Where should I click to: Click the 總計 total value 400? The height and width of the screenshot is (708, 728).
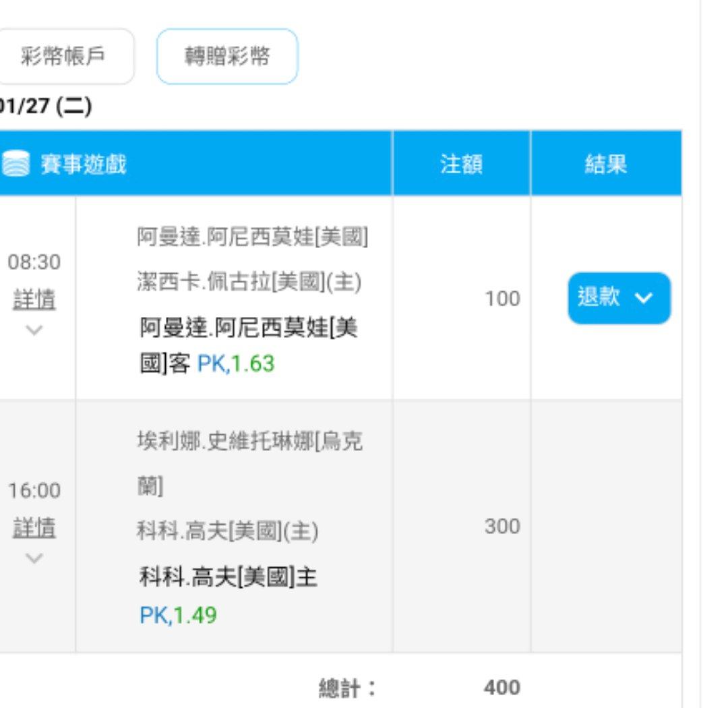point(502,687)
